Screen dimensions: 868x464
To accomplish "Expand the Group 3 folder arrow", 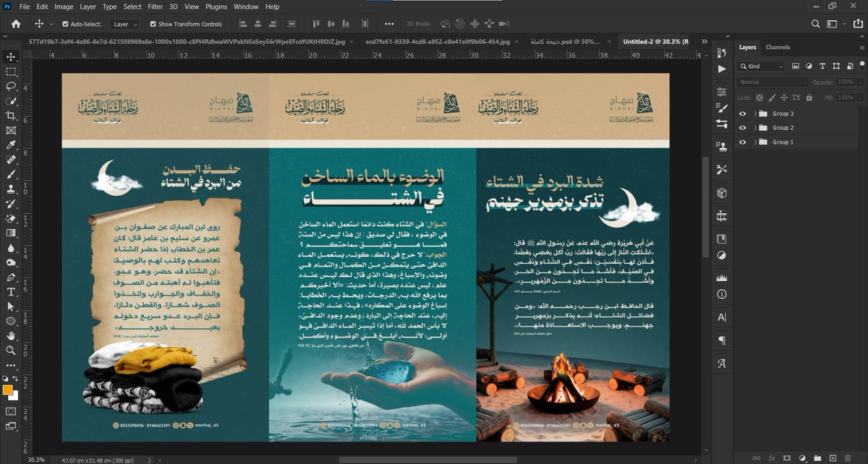I will point(755,113).
